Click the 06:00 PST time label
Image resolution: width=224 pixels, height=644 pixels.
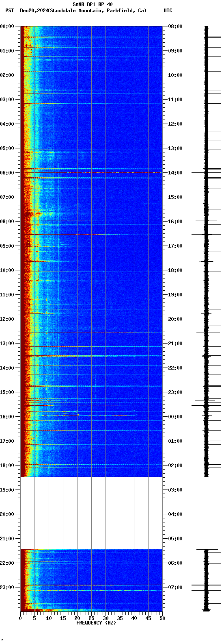[x=7, y=173]
